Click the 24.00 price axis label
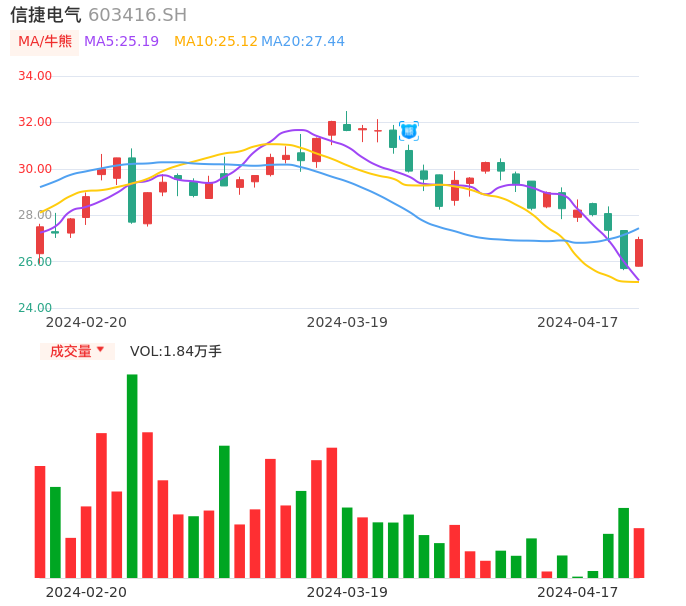This screenshot has height=606, width=686. [x=35, y=308]
